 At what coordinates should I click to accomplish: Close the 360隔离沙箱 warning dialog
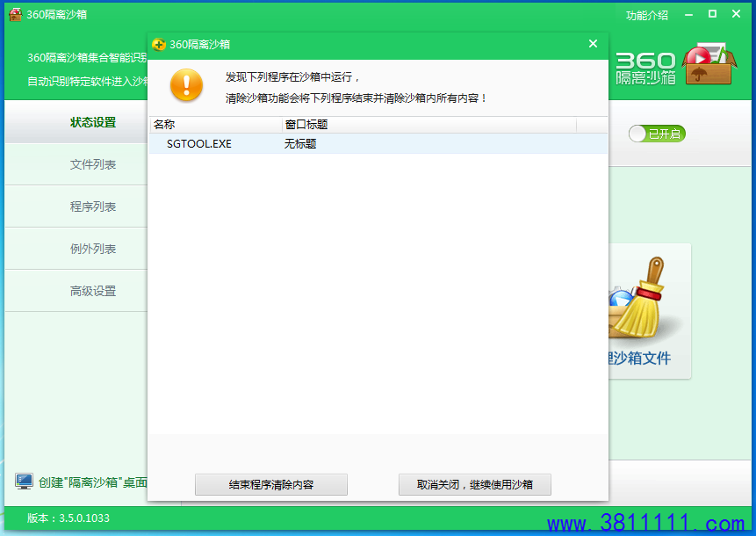(593, 44)
